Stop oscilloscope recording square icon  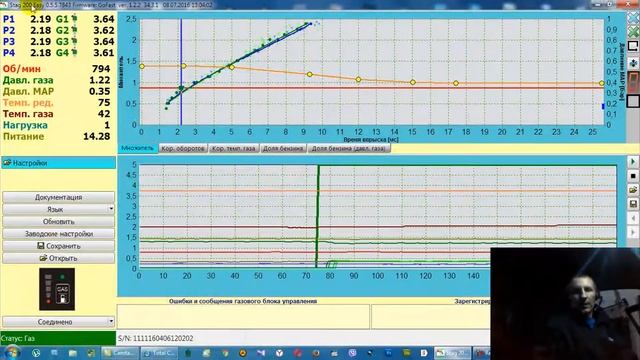coord(633,176)
